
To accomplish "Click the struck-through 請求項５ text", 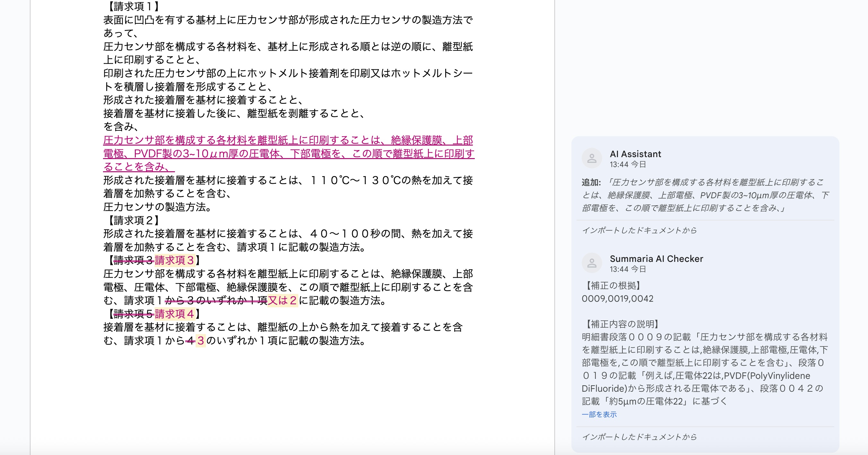I will (134, 314).
